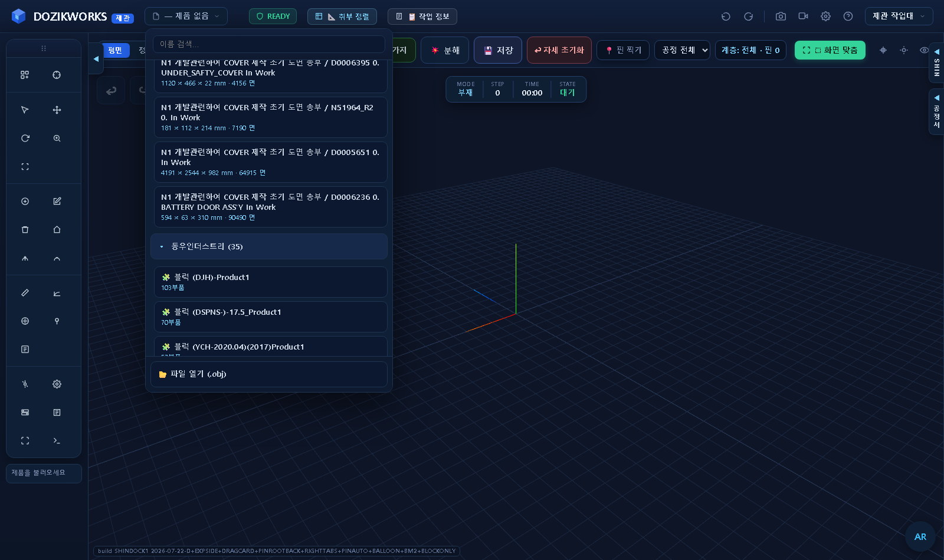This screenshot has width=944, height=560.
Task: Select 블럭 (DJH)-Product1 entry
Action: click(271, 282)
